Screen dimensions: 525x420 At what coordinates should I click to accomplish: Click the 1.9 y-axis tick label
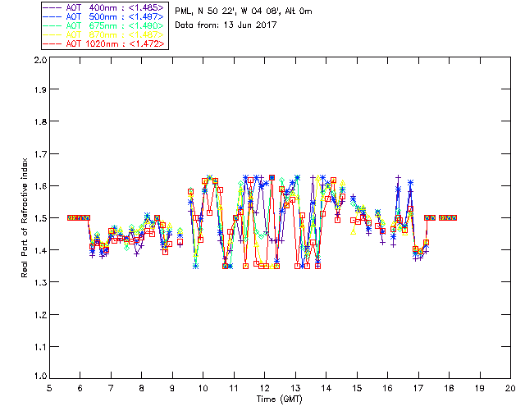point(40,89)
